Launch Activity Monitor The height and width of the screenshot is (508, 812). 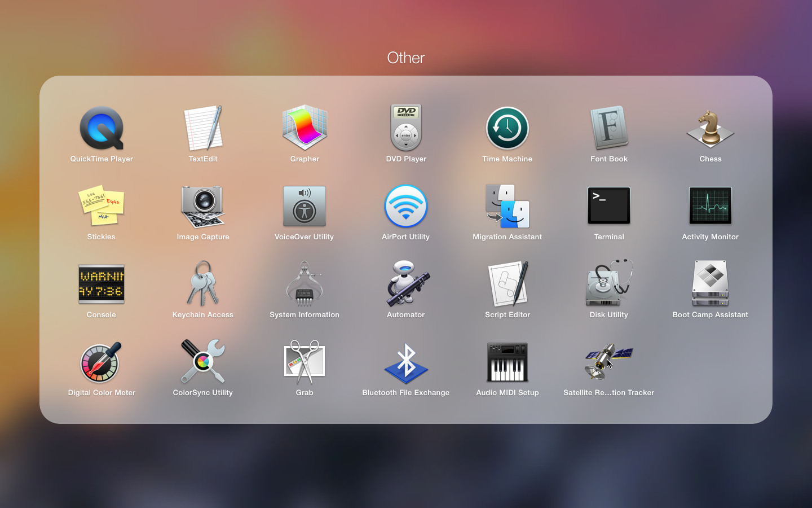point(710,207)
